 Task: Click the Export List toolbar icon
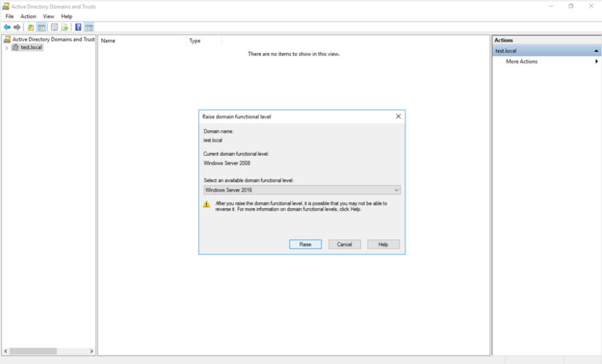pos(65,27)
